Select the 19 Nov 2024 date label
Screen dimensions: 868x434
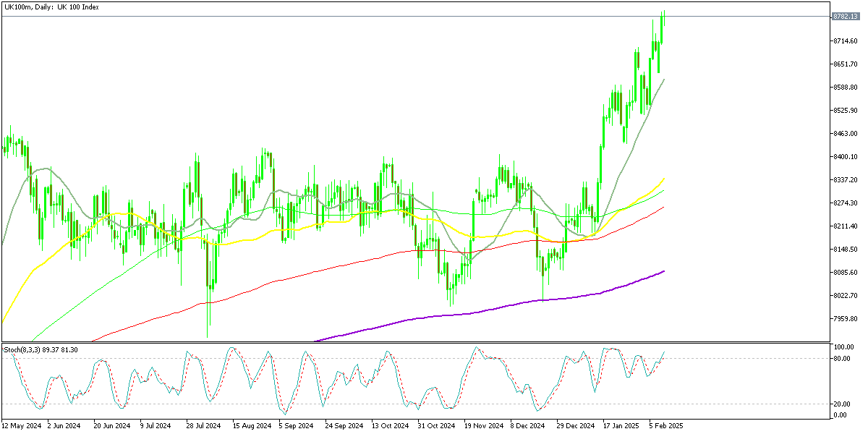(x=482, y=427)
